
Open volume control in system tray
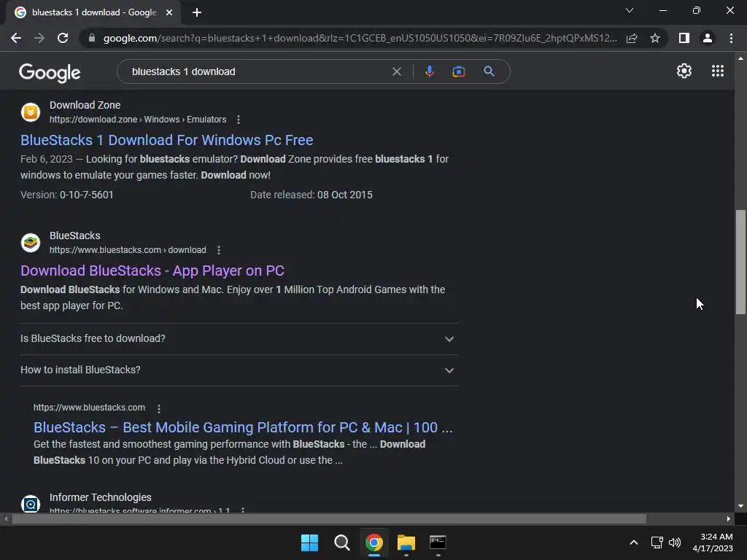[x=675, y=542]
